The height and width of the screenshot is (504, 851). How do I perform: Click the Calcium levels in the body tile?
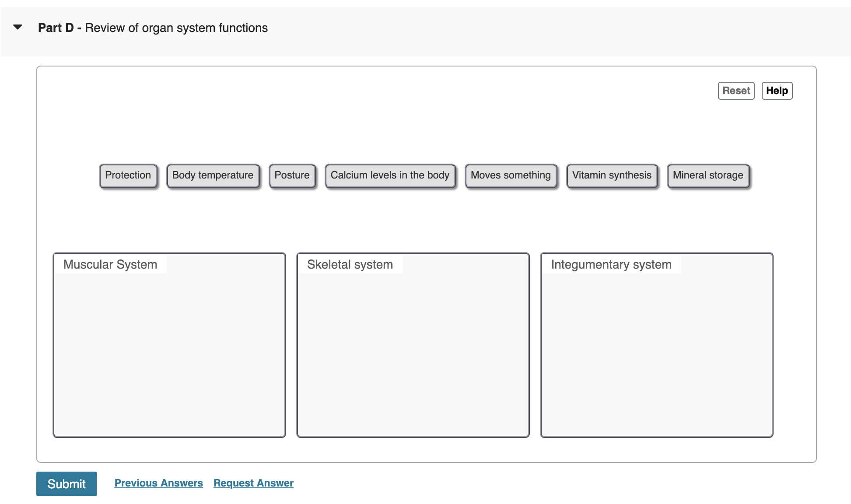[x=390, y=175]
